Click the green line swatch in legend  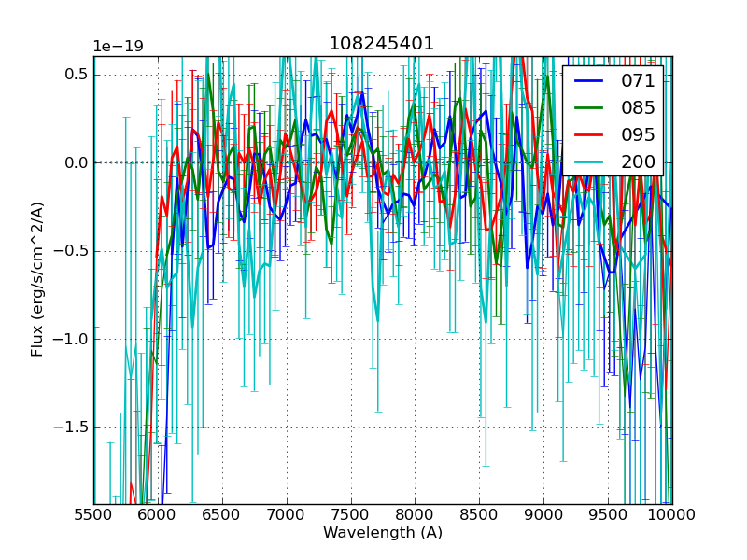click(x=588, y=108)
